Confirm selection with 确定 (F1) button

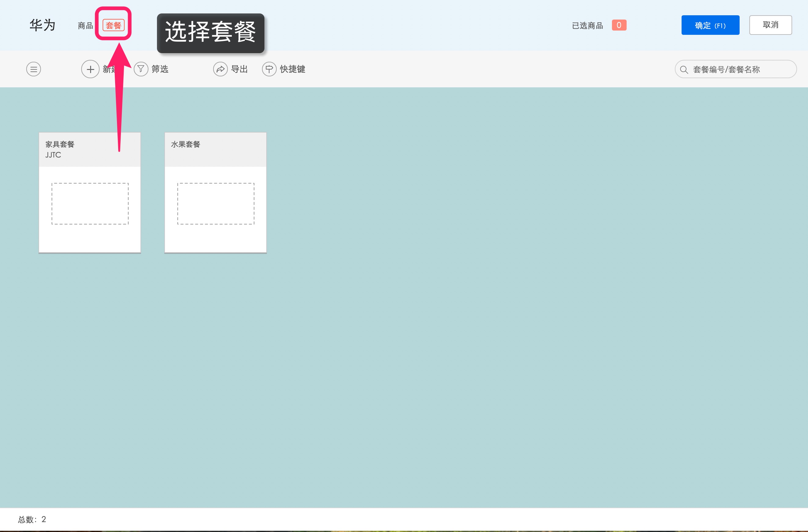pos(710,25)
